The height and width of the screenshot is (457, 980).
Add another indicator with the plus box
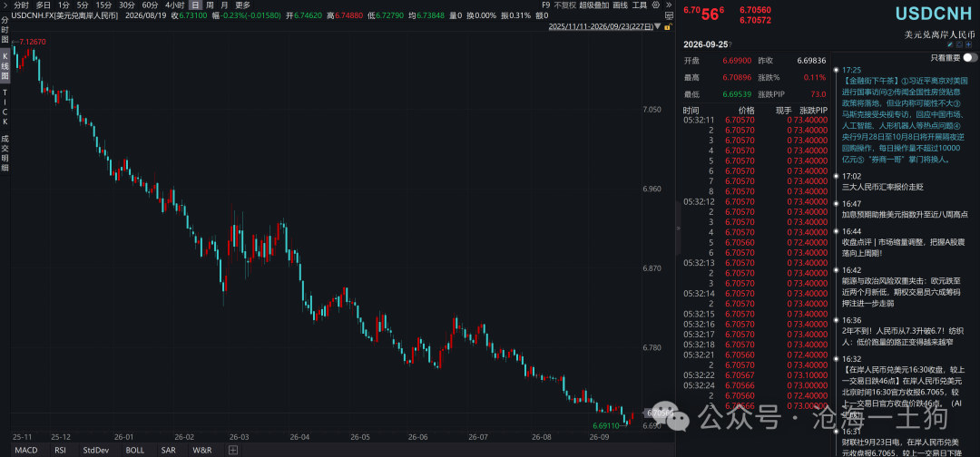pyautogui.click(x=232, y=450)
